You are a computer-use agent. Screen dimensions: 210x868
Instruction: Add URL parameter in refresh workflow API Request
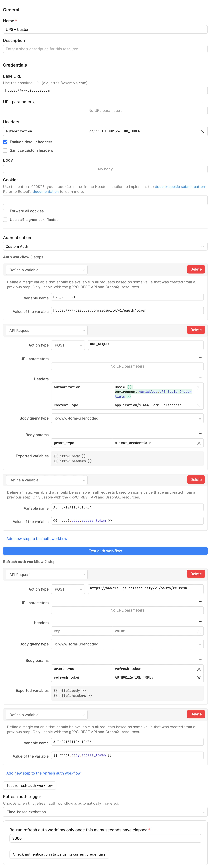(x=200, y=601)
